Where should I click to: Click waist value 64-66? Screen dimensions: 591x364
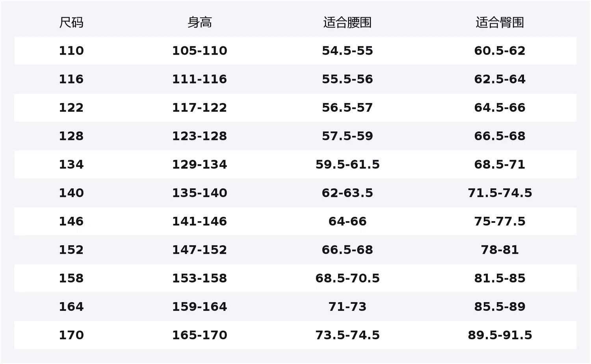pos(347,221)
